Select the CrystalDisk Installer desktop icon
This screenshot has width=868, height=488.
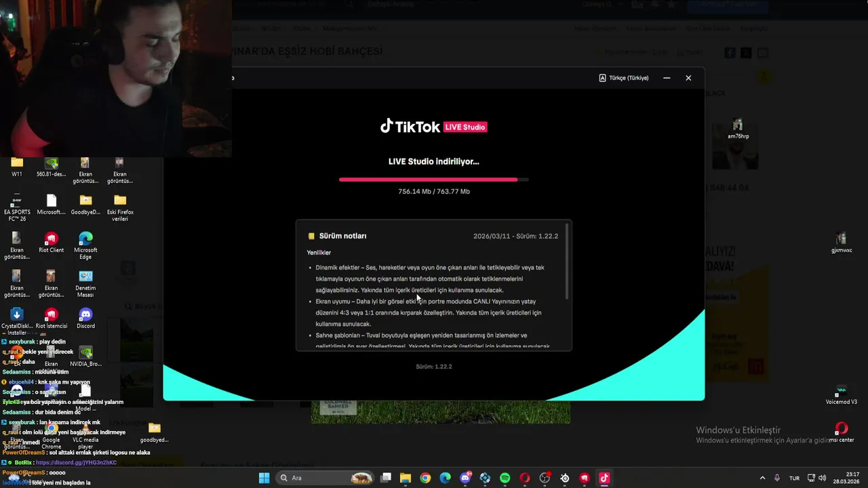pyautogui.click(x=17, y=321)
